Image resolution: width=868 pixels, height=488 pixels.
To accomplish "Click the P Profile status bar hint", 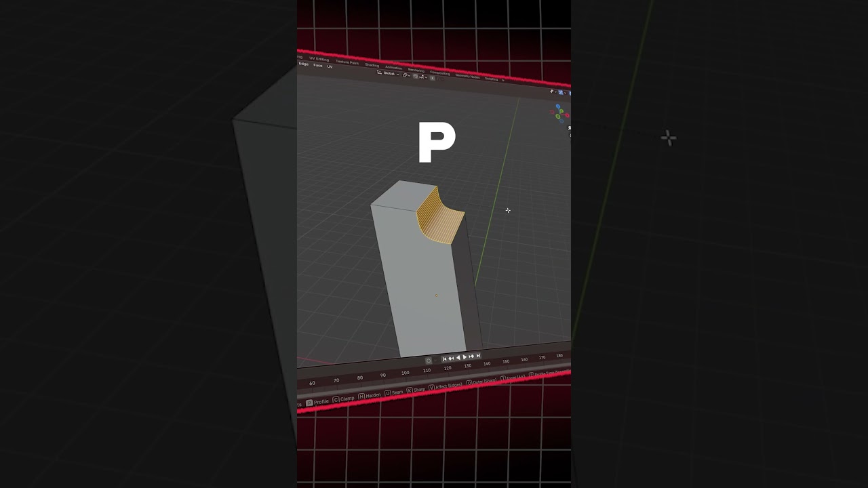I will 317,402.
